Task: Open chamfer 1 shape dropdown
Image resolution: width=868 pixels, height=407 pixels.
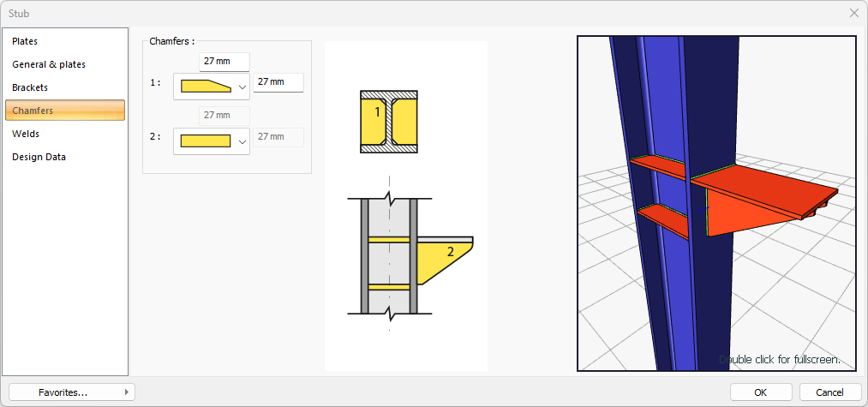Action: (x=212, y=87)
